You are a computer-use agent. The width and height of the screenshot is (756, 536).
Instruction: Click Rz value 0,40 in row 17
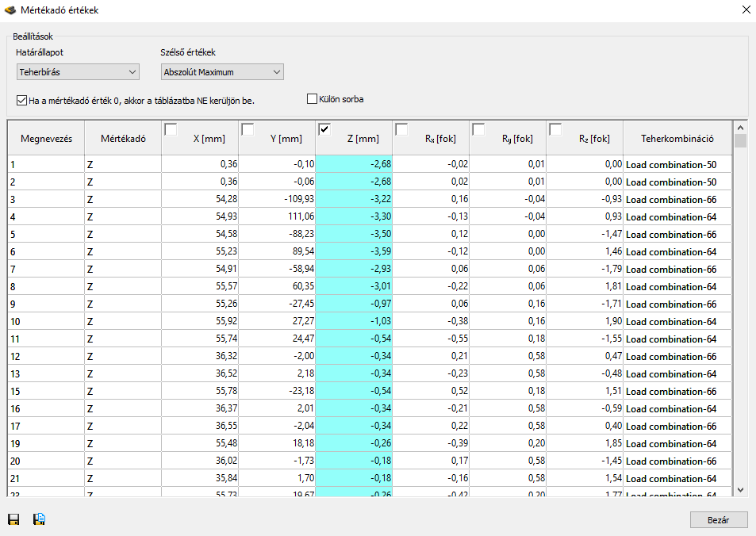click(585, 426)
